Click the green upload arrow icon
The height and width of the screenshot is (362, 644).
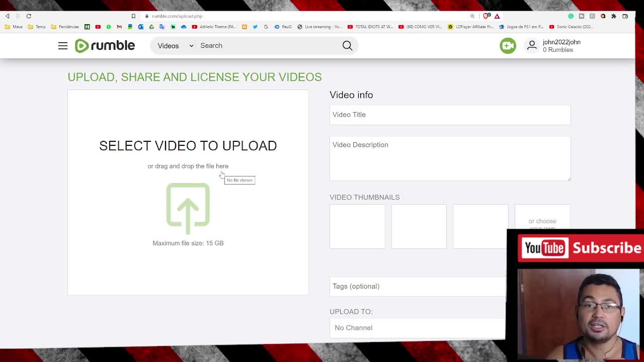(188, 208)
